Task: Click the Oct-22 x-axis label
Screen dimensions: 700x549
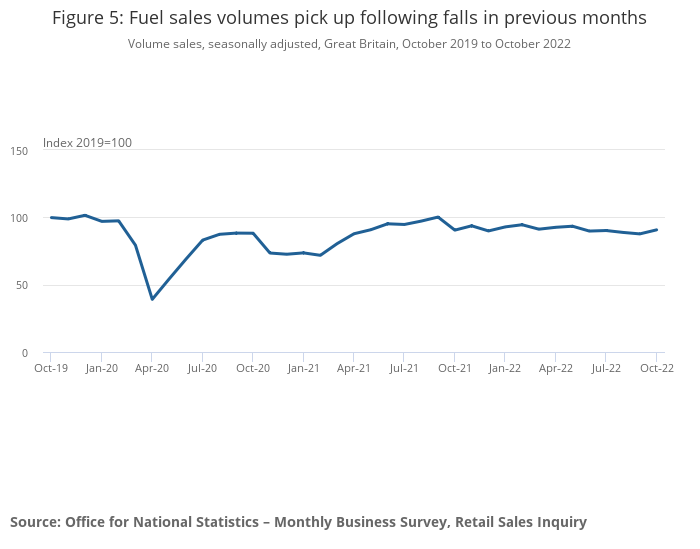Action: pyautogui.click(x=656, y=368)
